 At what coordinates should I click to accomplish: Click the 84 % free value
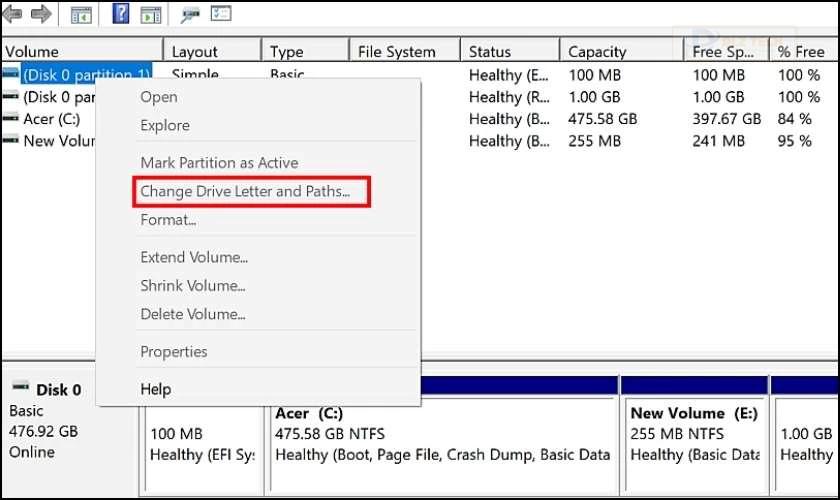794,119
